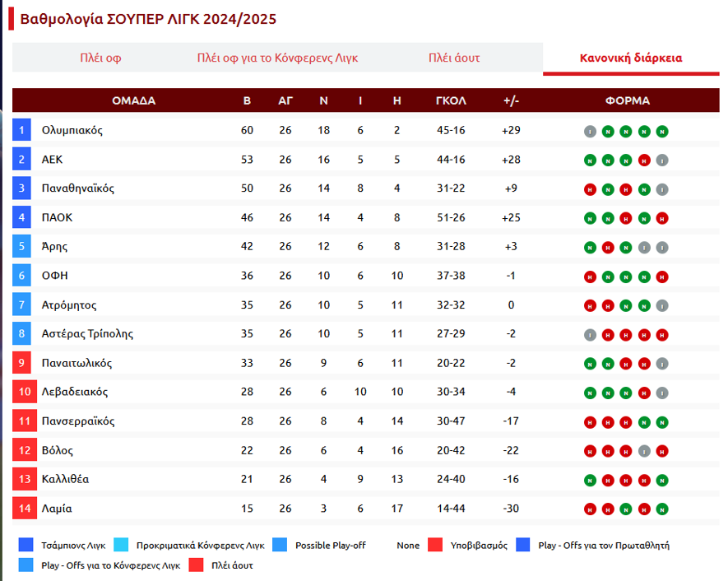Screen dimensions: 728x581
Task: Click the position 2 badge for ΑΕΚ
Action: click(21, 160)
